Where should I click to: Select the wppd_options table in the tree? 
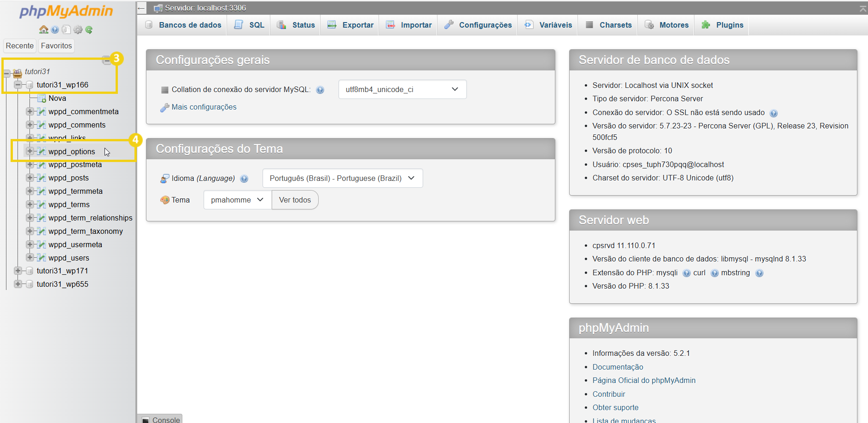[x=72, y=151]
